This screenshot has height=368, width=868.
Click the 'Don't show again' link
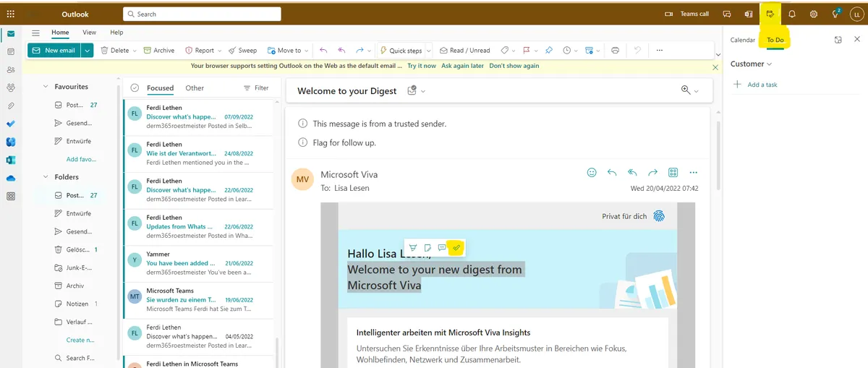coord(514,66)
